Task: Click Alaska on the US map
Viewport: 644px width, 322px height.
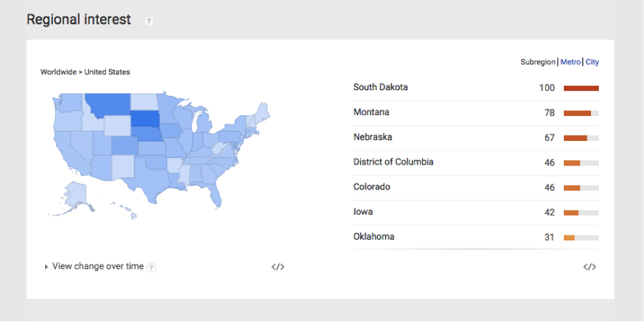Action: point(77,194)
